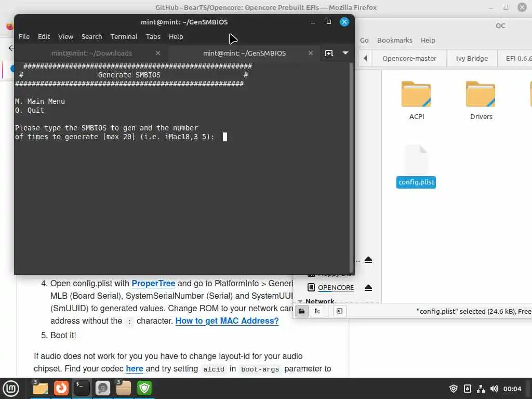Open the ProperTree link in Firefox
This screenshot has height=399, width=532.
tap(153, 283)
